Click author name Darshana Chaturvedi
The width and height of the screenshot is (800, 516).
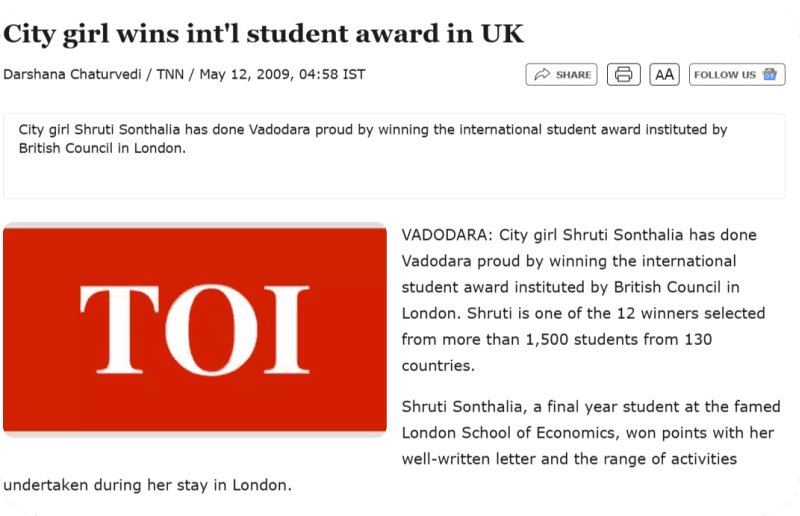point(72,75)
